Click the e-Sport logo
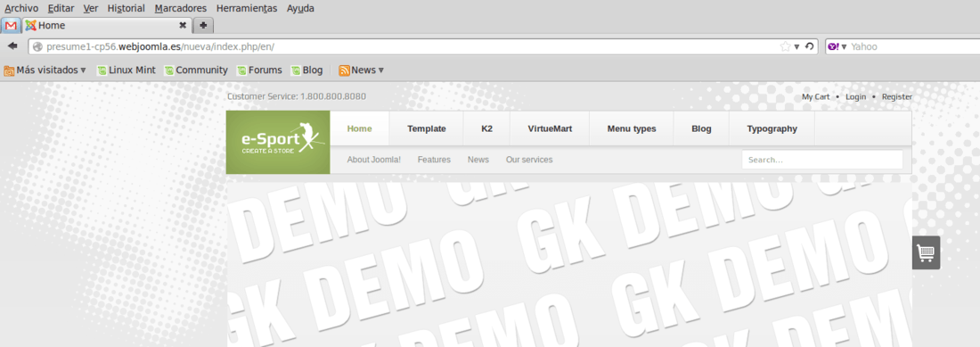The image size is (980, 347). (278, 143)
